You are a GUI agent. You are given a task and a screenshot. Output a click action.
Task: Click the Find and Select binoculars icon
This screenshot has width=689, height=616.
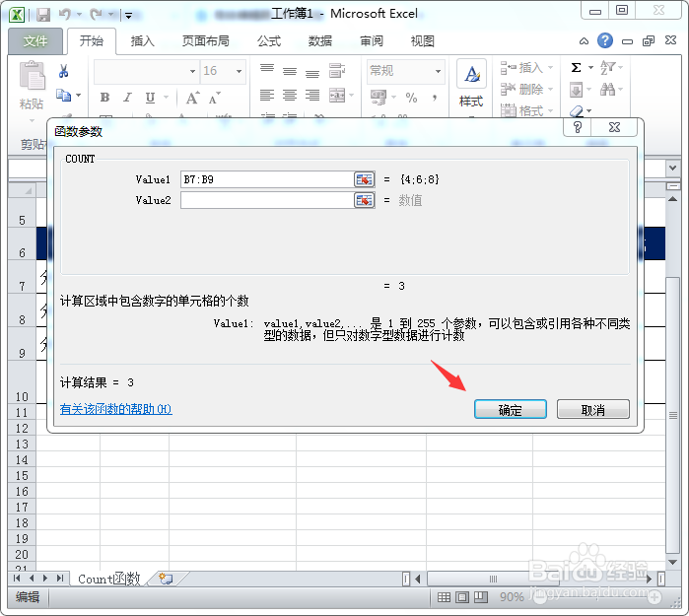608,90
